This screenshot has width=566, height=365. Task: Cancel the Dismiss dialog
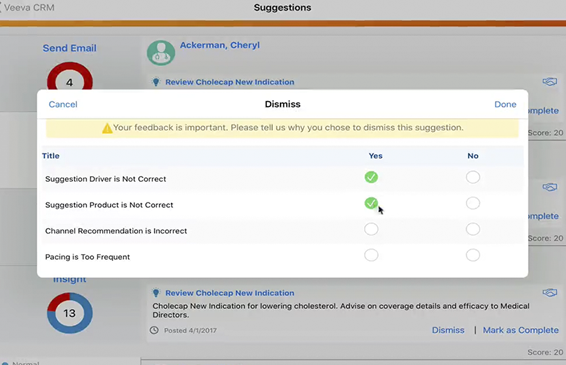point(63,104)
